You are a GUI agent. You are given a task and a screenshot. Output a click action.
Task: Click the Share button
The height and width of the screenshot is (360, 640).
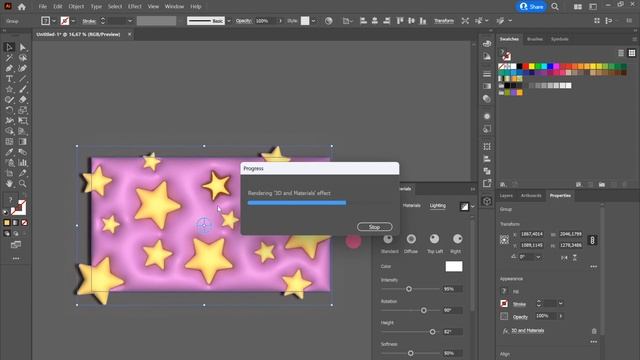point(531,7)
